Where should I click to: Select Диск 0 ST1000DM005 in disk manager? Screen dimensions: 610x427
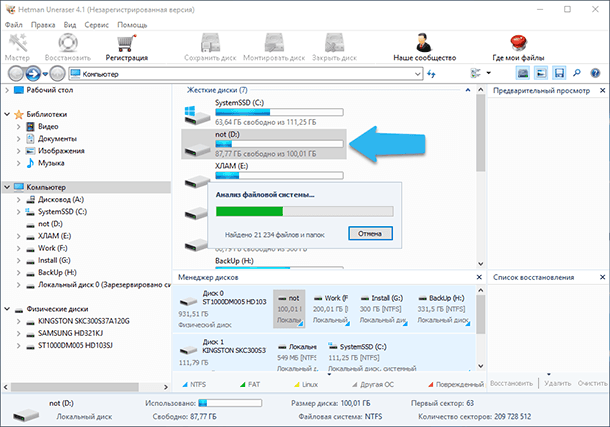[x=223, y=308]
